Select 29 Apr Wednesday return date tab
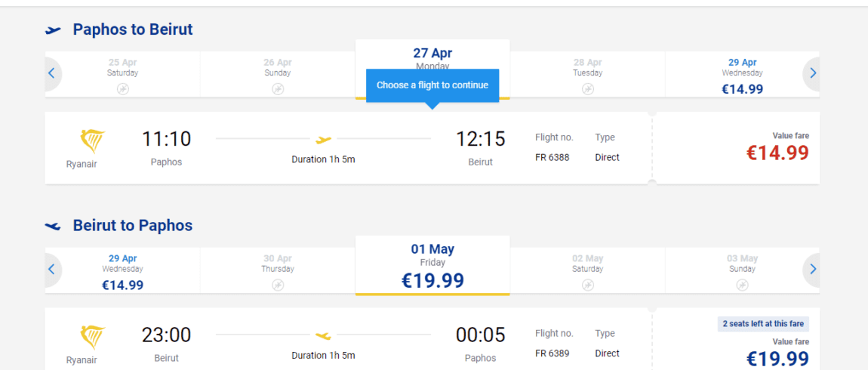The height and width of the screenshot is (370, 868). (x=123, y=271)
